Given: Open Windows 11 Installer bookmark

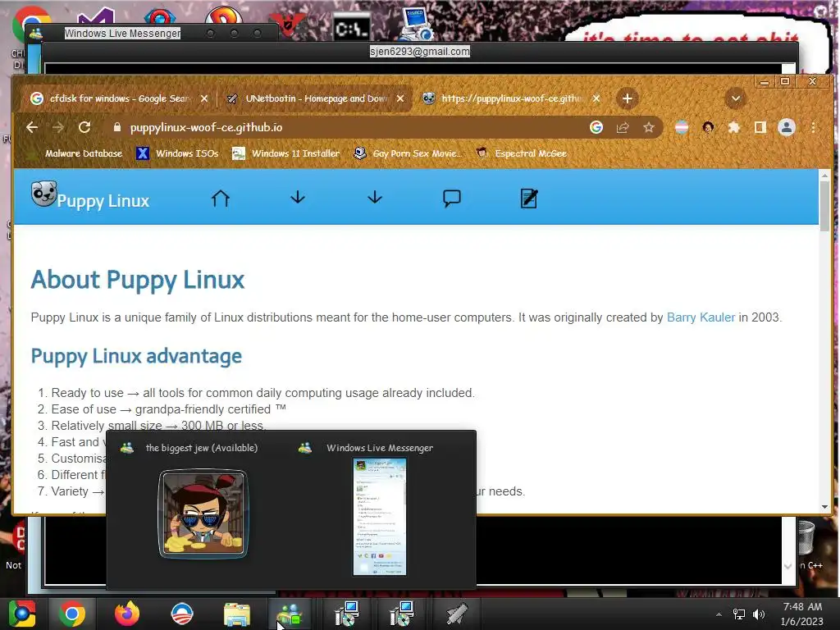Looking at the screenshot, I should click(x=286, y=153).
